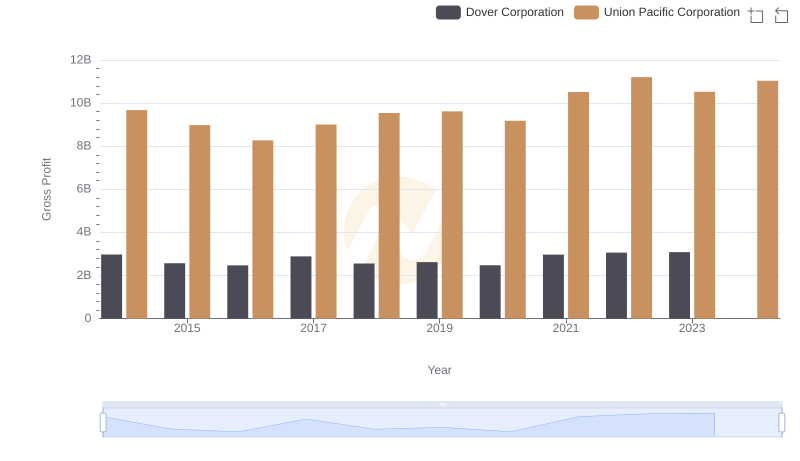
Task: Click the Union Pacific bar for 2014
Action: (x=137, y=214)
